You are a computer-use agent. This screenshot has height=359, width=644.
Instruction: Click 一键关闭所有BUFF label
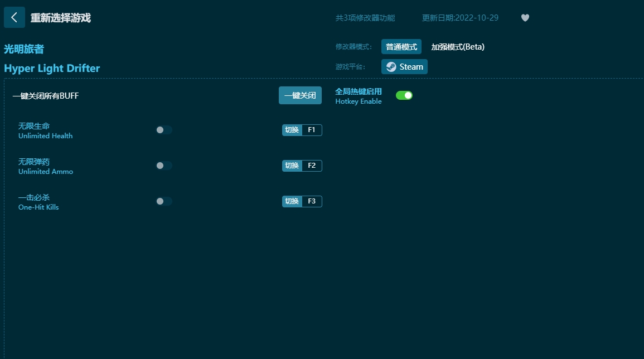pos(46,96)
